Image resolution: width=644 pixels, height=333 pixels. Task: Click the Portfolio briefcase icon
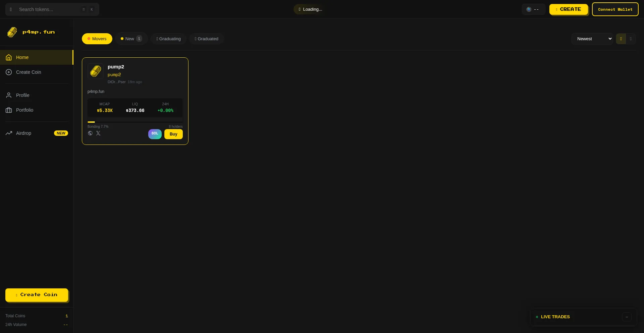[x=9, y=110]
